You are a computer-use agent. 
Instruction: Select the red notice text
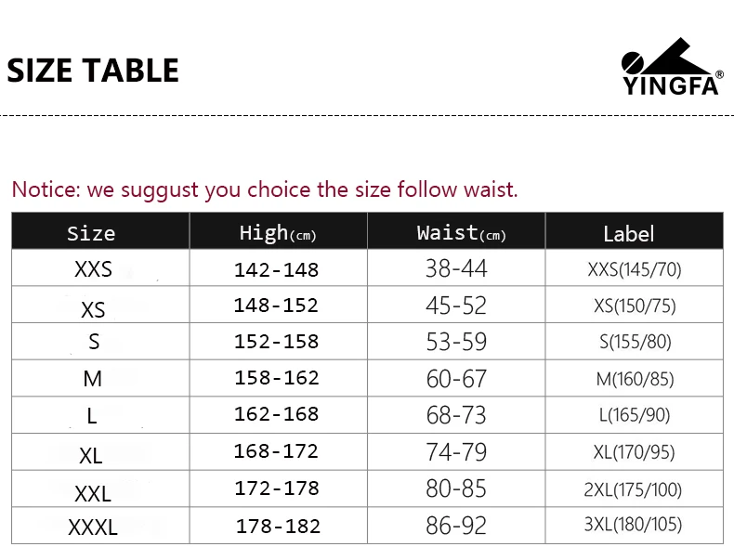[265, 190]
